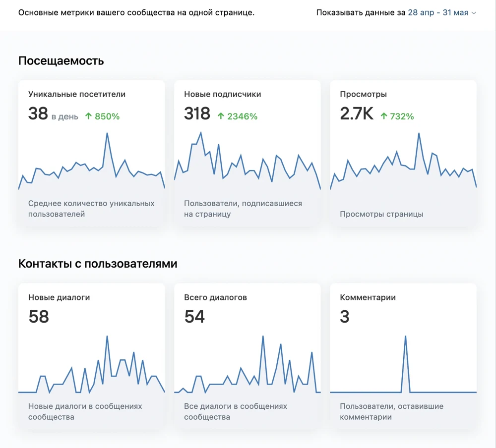Click the Посещаемость section heading
This screenshot has width=496, height=448.
click(61, 60)
